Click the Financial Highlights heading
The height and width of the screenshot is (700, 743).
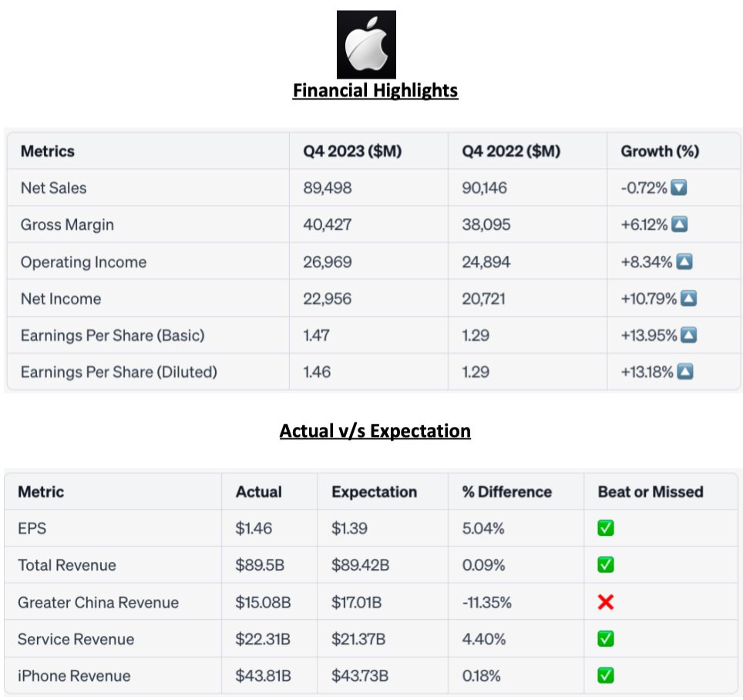pos(375,91)
